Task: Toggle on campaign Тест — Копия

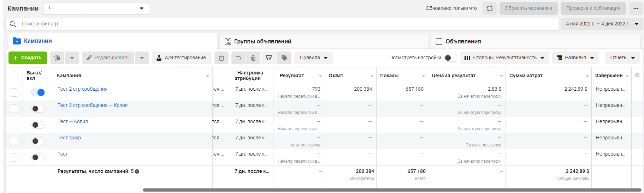Action: [x=38, y=125]
